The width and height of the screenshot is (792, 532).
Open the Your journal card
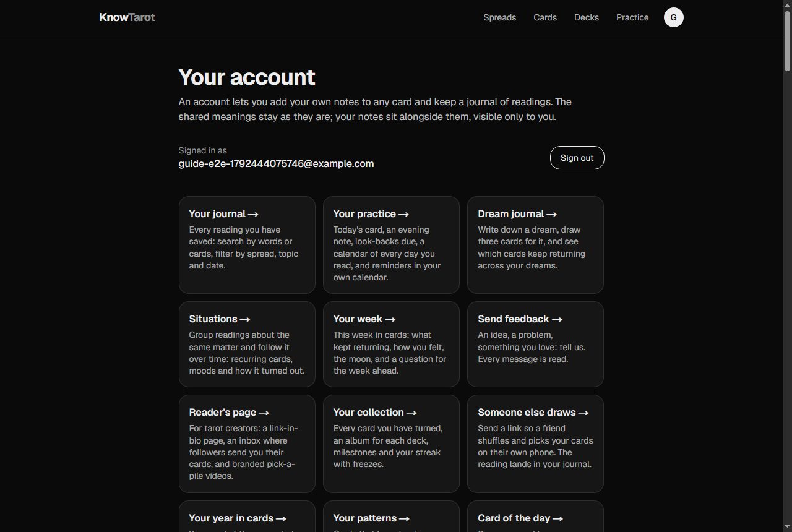pyautogui.click(x=247, y=245)
